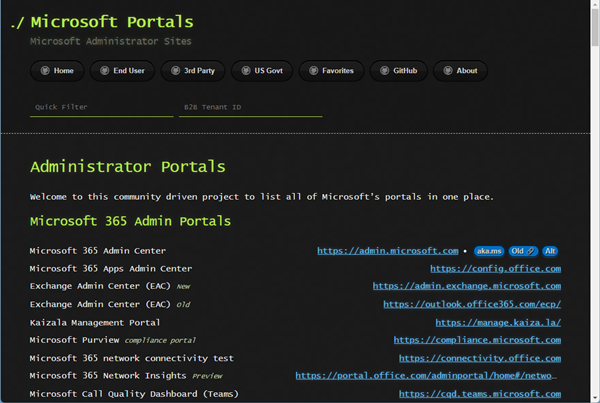600x403 pixels.
Task: Click the Microsoft Portals site title
Action: (x=112, y=22)
